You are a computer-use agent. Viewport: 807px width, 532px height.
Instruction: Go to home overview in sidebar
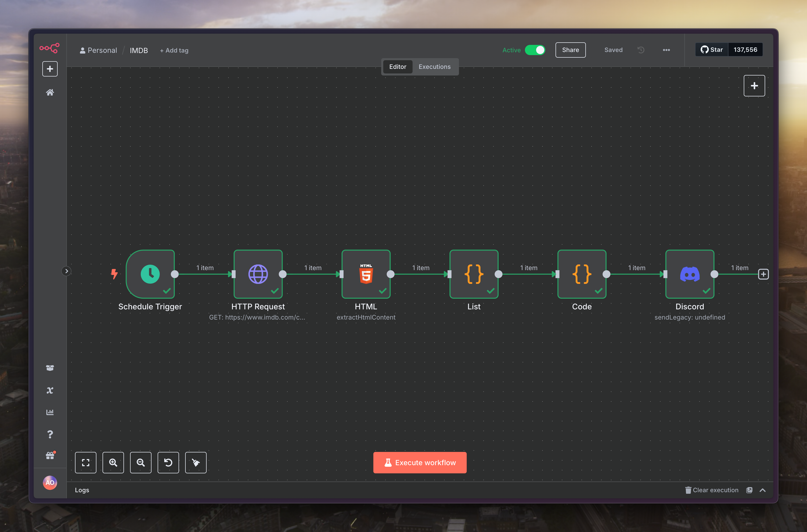[x=50, y=92]
